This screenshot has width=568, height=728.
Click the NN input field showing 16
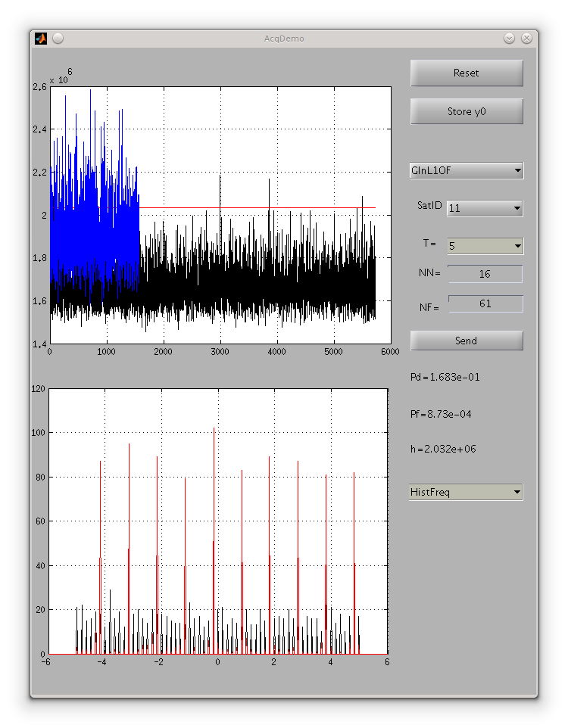pyautogui.click(x=485, y=274)
